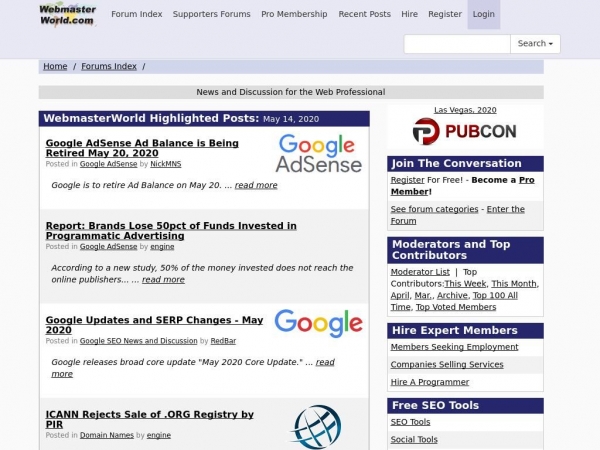View April top contributors
The width and height of the screenshot is (600, 450).
400,296
